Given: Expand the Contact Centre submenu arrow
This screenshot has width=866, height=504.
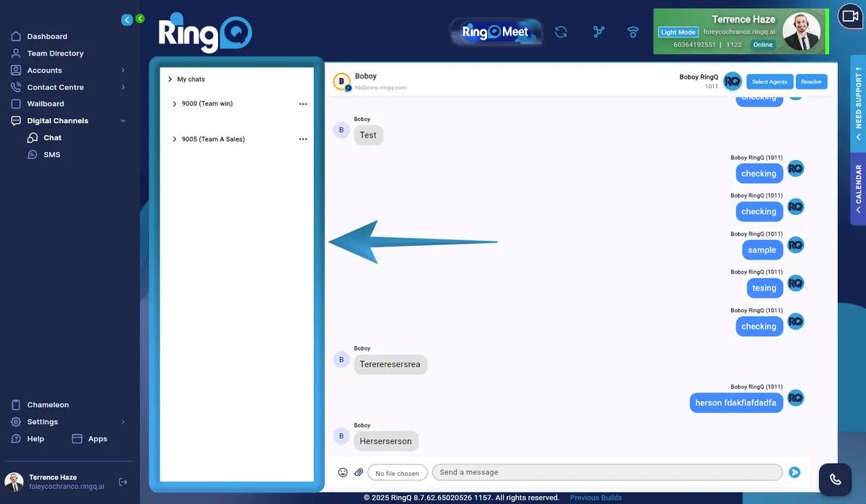Looking at the screenshot, I should point(123,87).
